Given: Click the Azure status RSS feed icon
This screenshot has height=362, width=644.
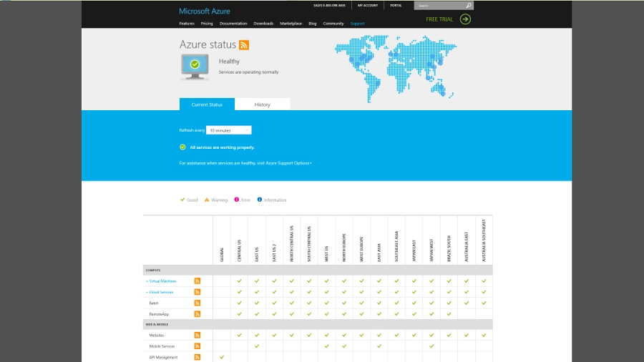Looking at the screenshot, I should [x=244, y=45].
